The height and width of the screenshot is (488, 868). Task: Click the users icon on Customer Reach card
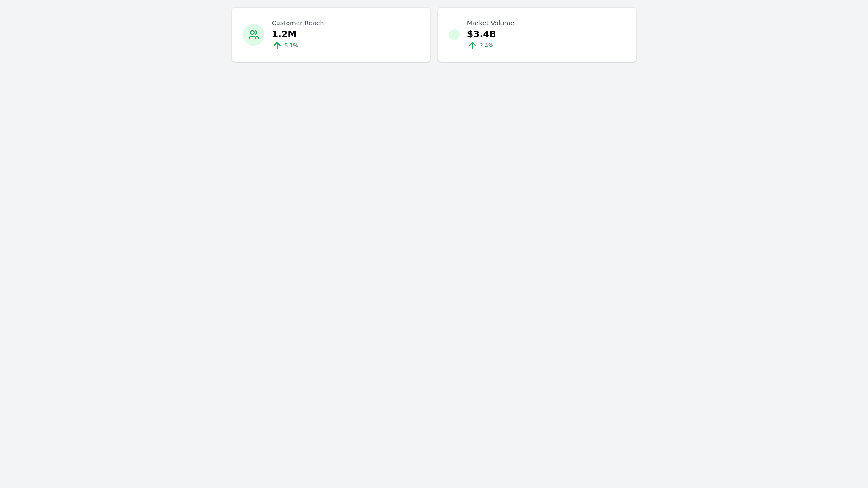[254, 35]
